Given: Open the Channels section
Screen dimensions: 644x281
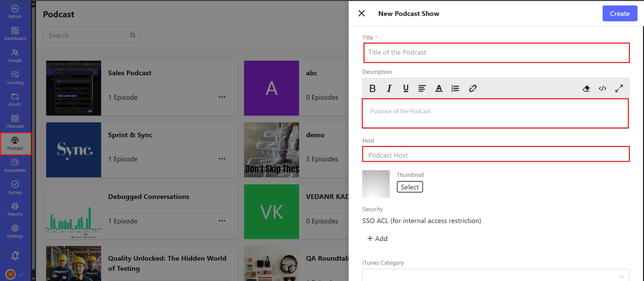Looking at the screenshot, I should (15, 122).
